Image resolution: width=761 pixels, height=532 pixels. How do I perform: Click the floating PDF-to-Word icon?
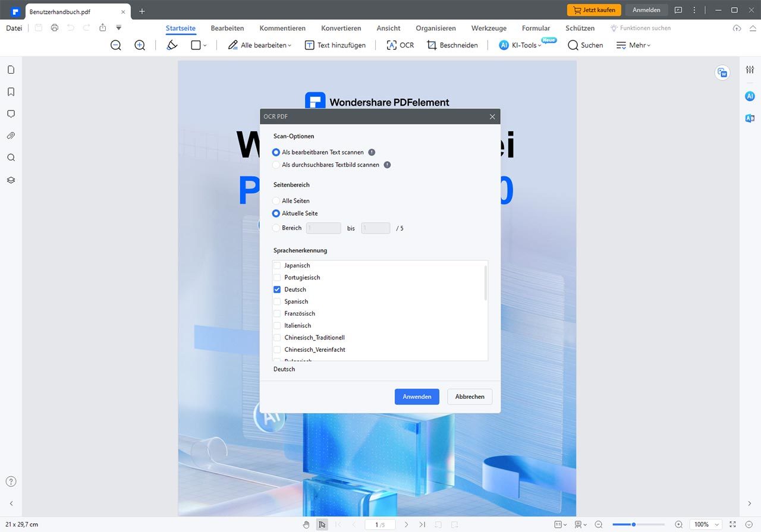pyautogui.click(x=722, y=73)
